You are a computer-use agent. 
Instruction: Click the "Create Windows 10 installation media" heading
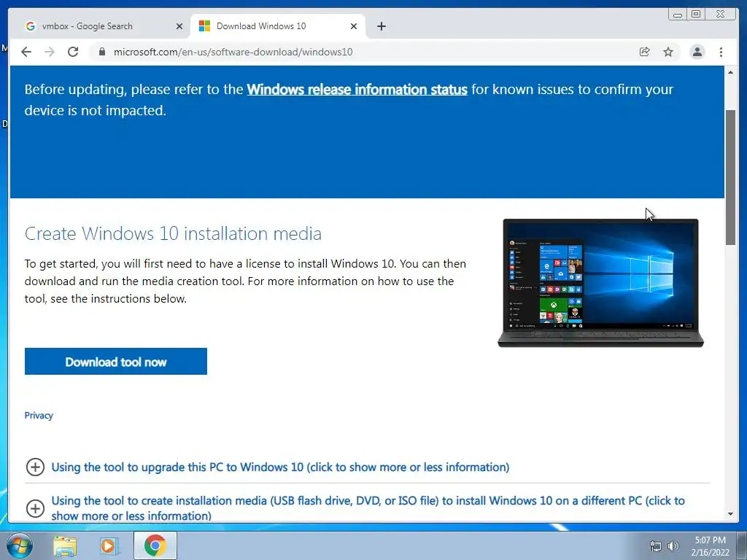(x=173, y=233)
